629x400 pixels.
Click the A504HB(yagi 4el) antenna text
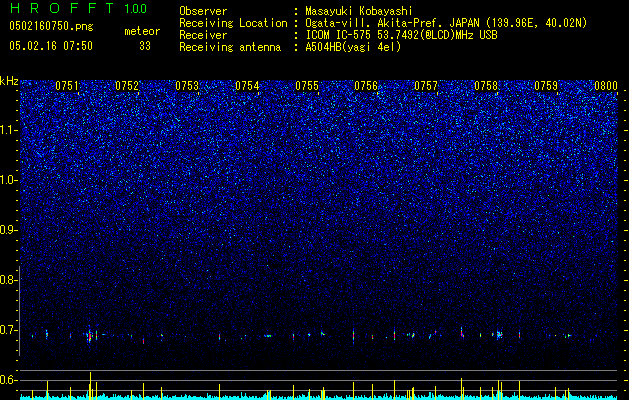point(353,47)
